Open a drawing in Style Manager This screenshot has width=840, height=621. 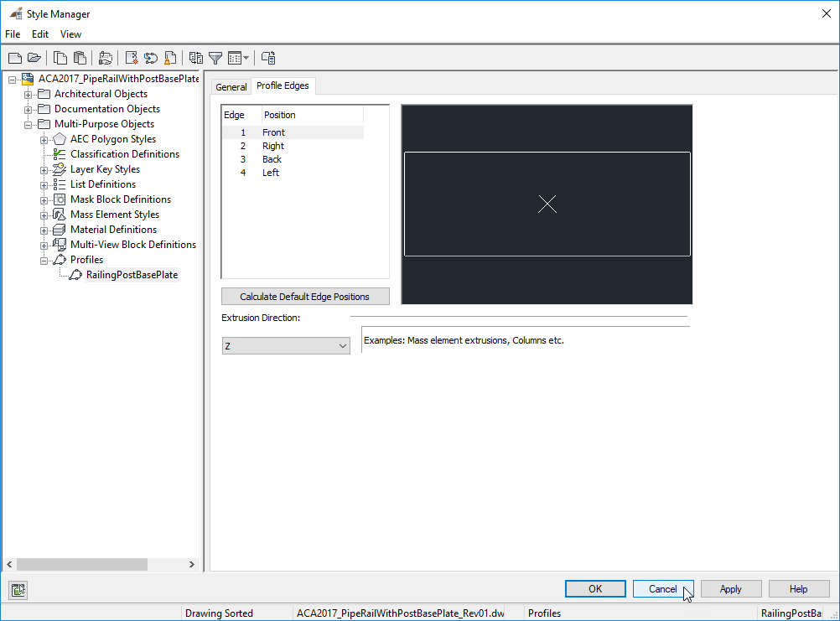pos(34,57)
